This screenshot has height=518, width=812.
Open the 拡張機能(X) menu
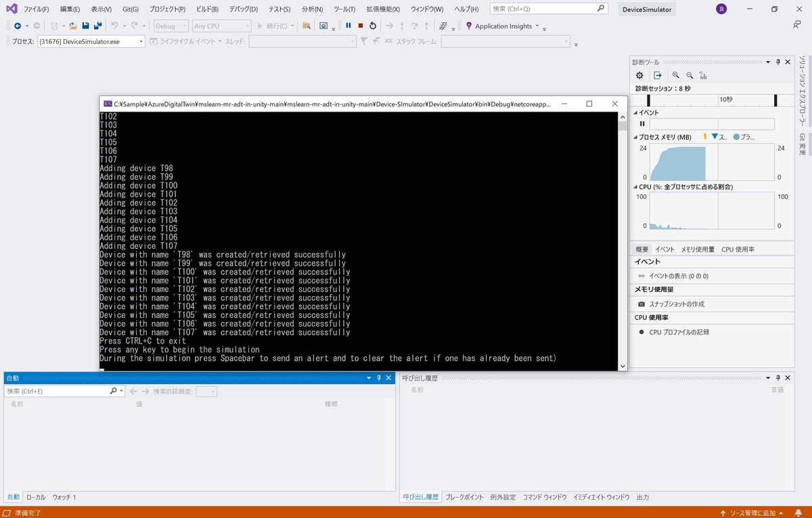383,9
